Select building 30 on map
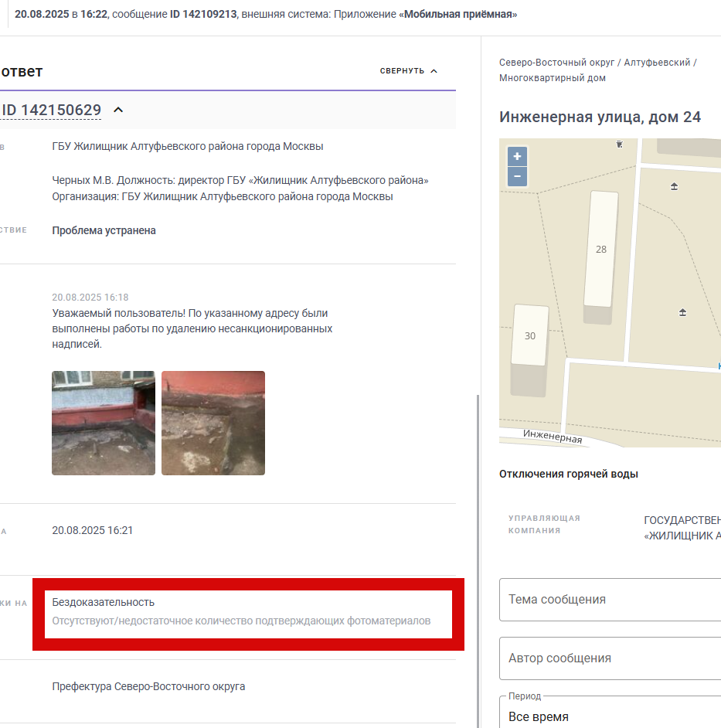The image size is (721, 728). click(x=529, y=335)
